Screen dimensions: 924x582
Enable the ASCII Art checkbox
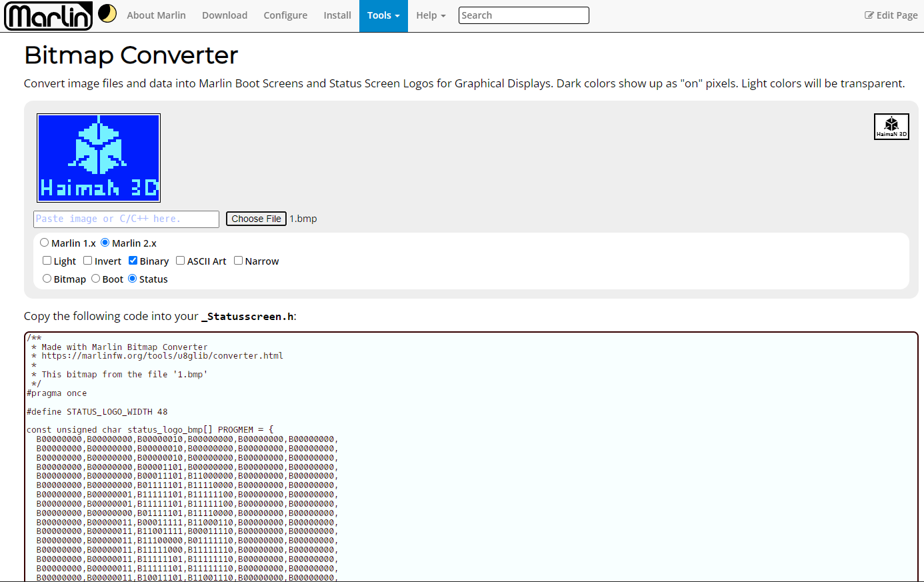pos(180,261)
